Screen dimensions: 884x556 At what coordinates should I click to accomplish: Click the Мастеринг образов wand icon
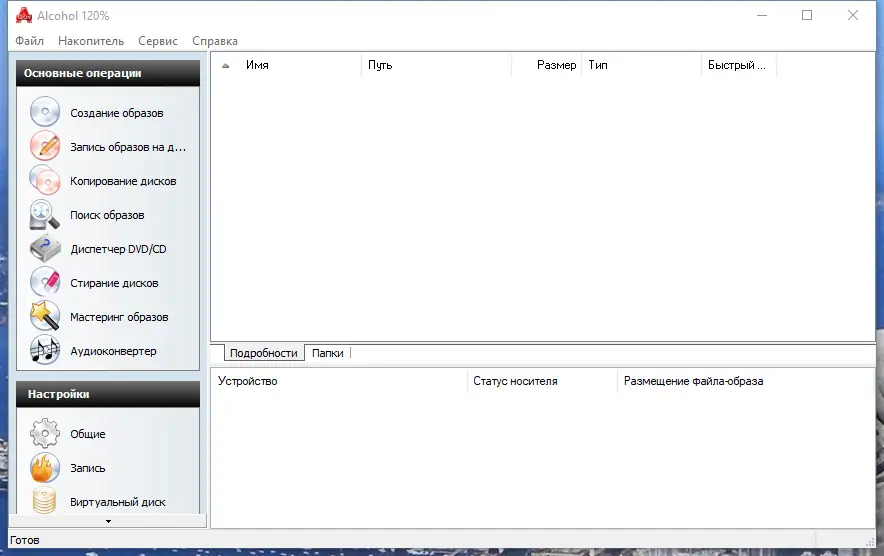click(x=45, y=316)
